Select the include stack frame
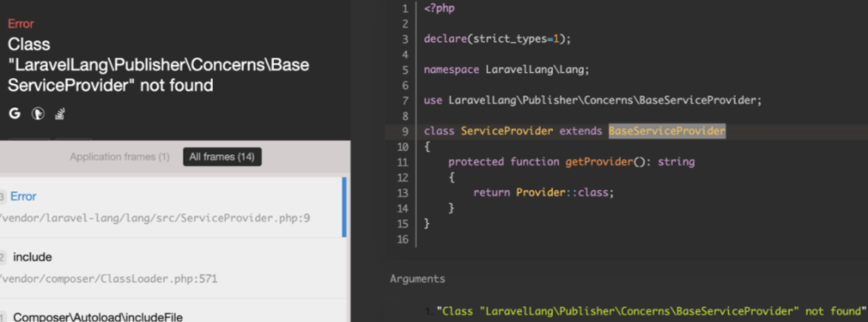868x322 pixels. coord(172,268)
